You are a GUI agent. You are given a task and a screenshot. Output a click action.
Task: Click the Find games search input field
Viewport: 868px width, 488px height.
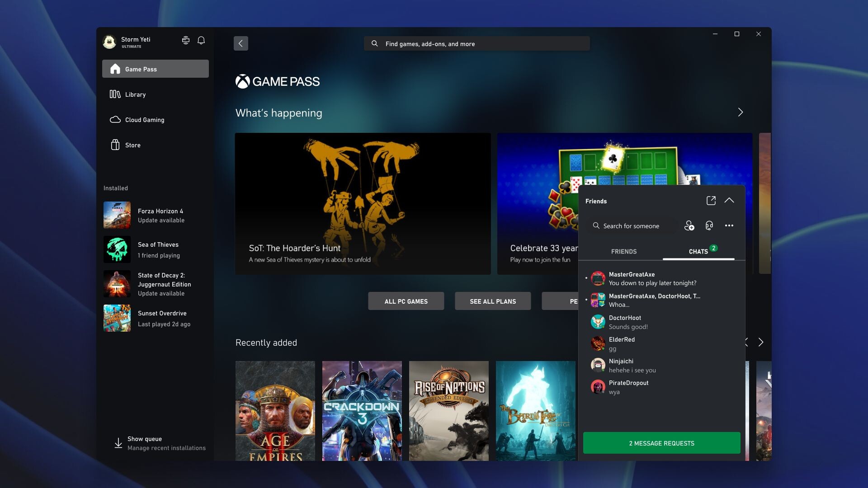(x=477, y=43)
